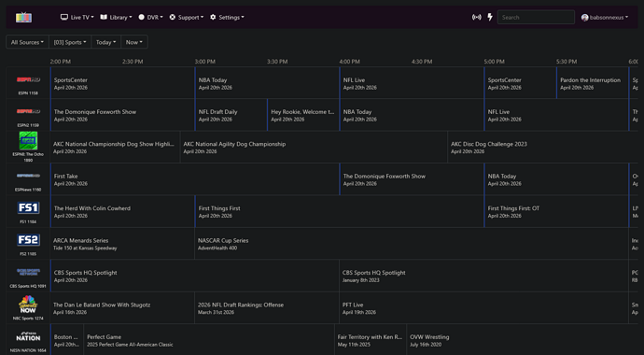
Task: Expand the babsonnexus account dropdown
Action: 605,17
